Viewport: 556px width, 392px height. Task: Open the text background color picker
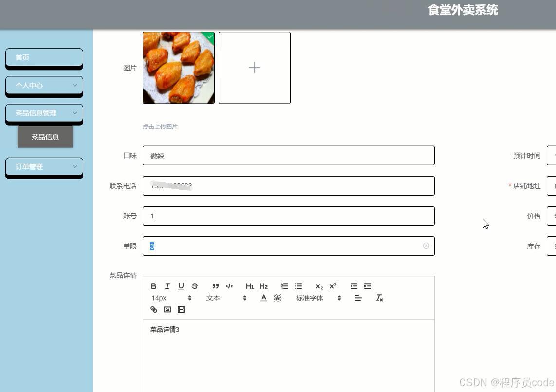278,298
